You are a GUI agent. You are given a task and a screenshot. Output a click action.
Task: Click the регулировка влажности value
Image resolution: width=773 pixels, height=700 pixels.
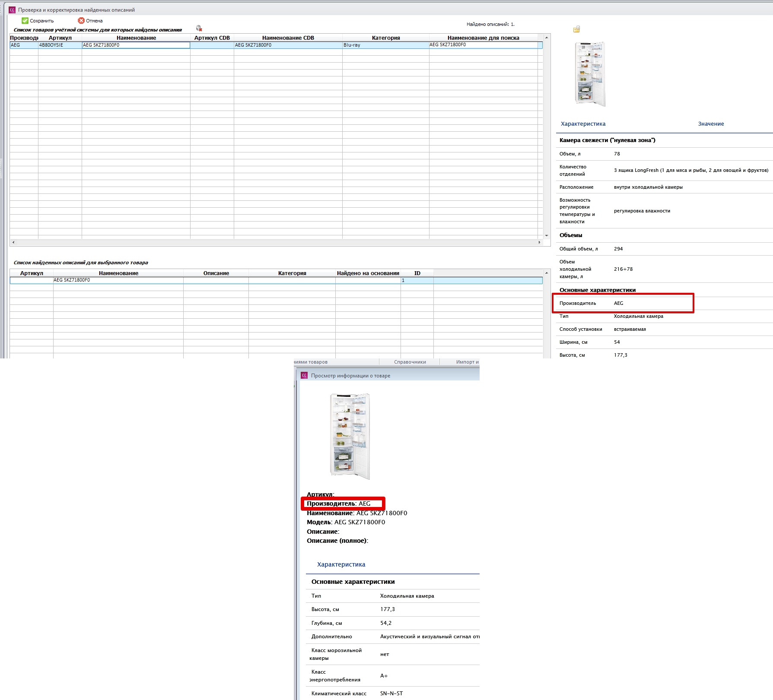642,211
